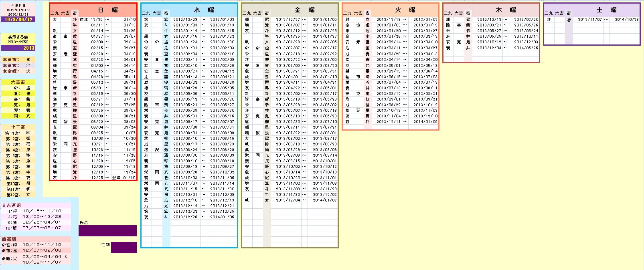Viewport: 644px width, 270px height.
Task: Select the 六吉宿 section heading
Action: click(18, 82)
